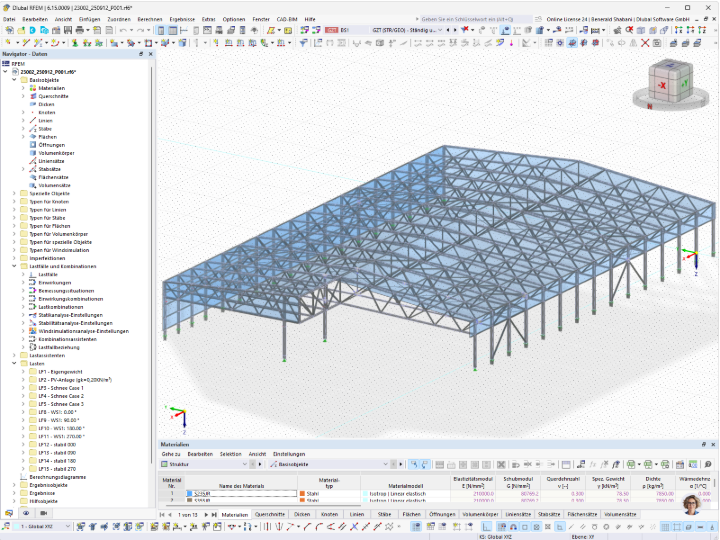The width and height of the screenshot is (720, 540).
Task: Click the navigation view cube
Action: [669, 85]
